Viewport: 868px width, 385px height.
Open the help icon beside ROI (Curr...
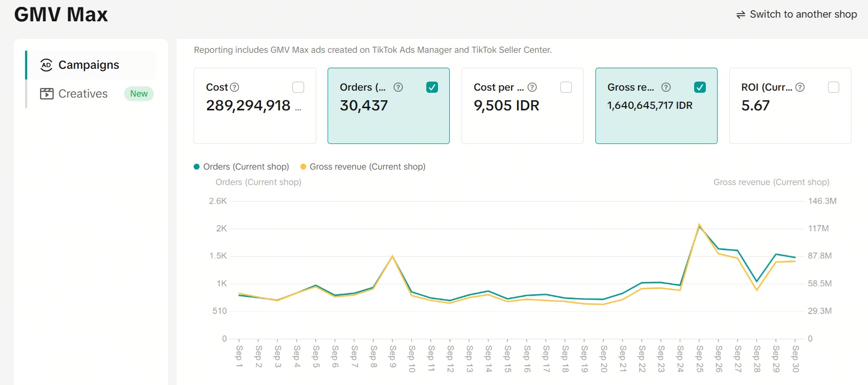(800, 87)
